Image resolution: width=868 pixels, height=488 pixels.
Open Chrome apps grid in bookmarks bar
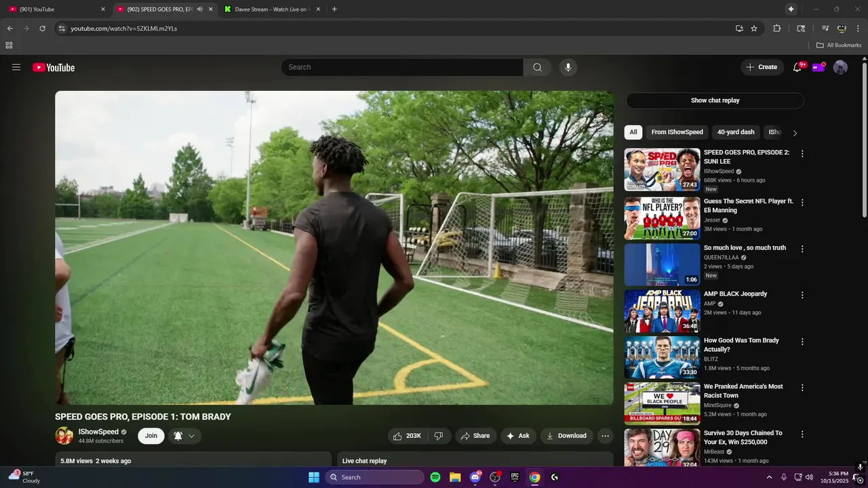[9, 45]
